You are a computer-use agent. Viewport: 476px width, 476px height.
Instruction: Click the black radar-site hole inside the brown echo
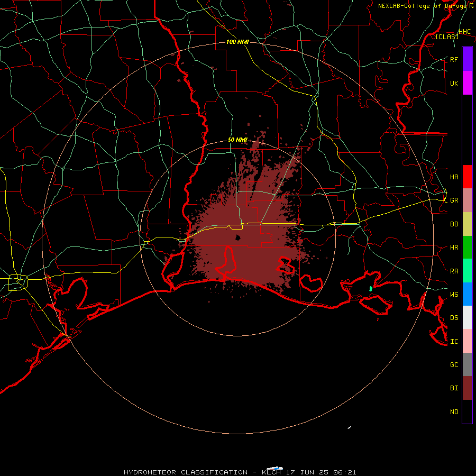[x=238, y=237]
